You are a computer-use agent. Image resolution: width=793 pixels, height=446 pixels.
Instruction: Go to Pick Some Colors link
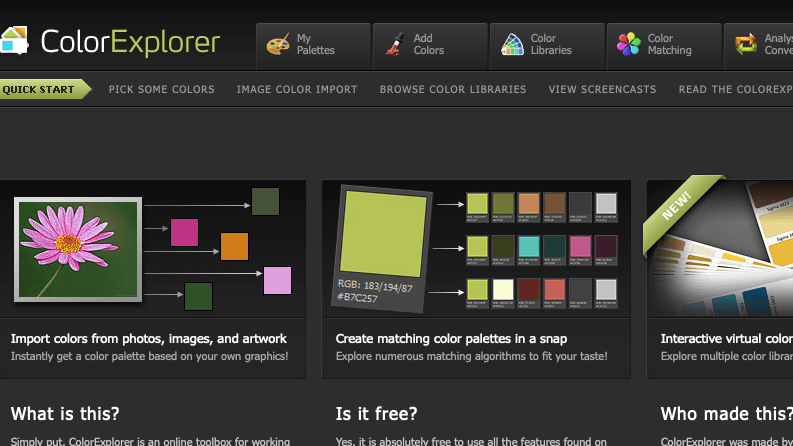(161, 90)
